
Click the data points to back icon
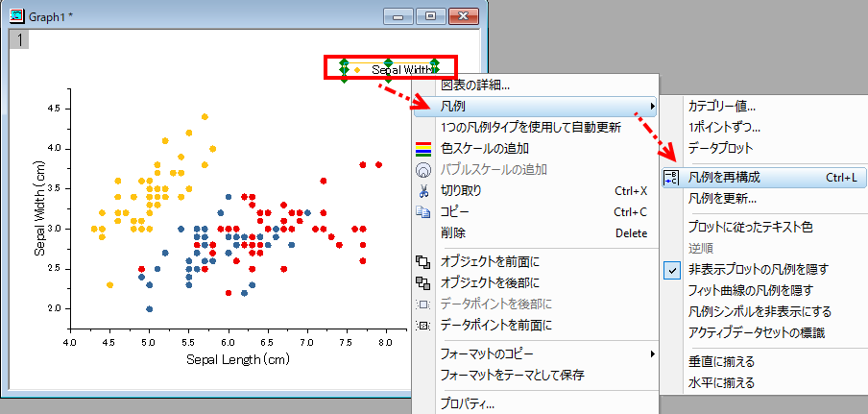point(423,304)
